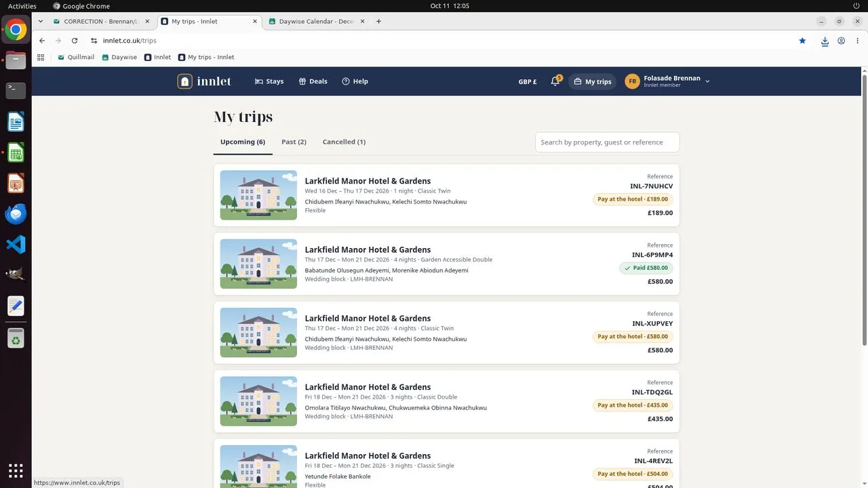
Task: Select the Upcoming (6) tab
Action: pyautogui.click(x=243, y=142)
